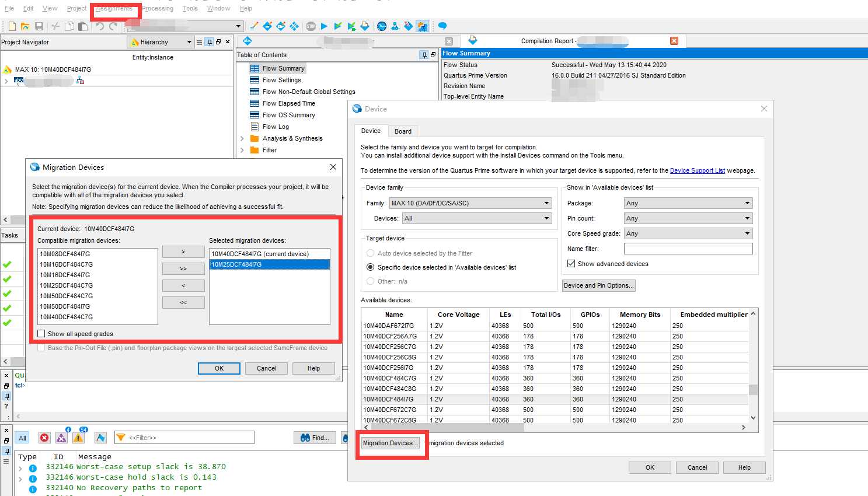Click Device and Pin Options... button
The height and width of the screenshot is (496, 868).
pyautogui.click(x=598, y=285)
